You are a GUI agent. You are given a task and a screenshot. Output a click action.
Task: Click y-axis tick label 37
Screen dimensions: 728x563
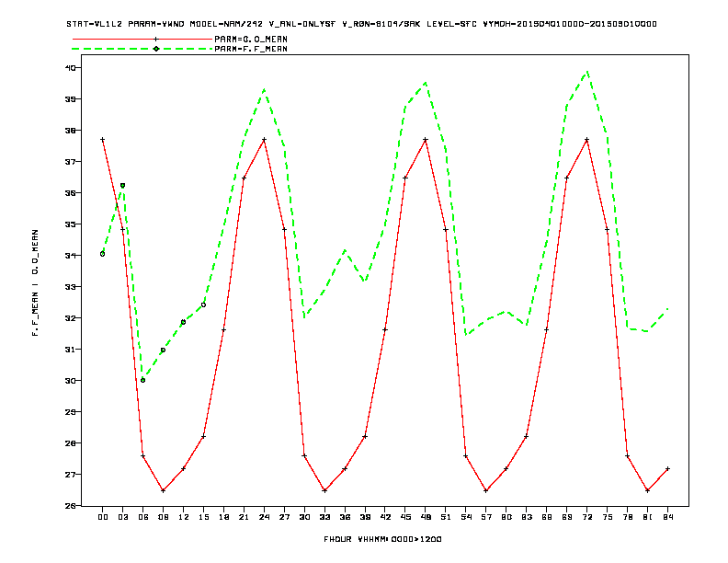[x=71, y=162]
